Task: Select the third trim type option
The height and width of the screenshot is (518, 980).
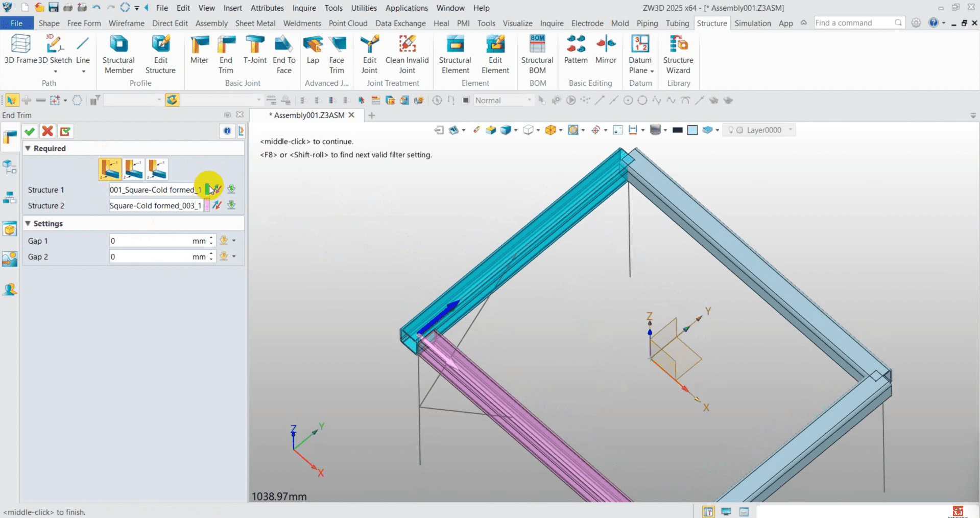Action: point(157,169)
